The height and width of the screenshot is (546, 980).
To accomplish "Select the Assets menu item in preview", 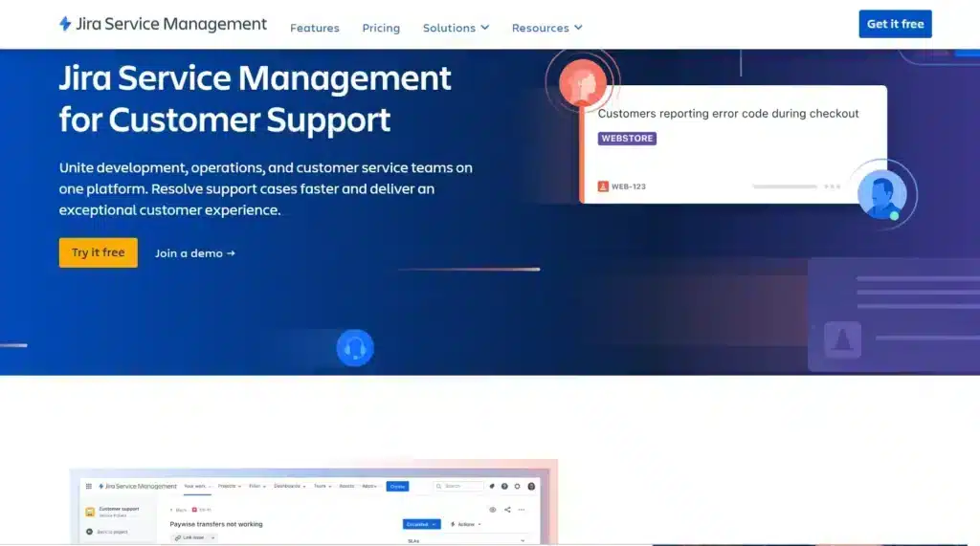I will point(346,486).
